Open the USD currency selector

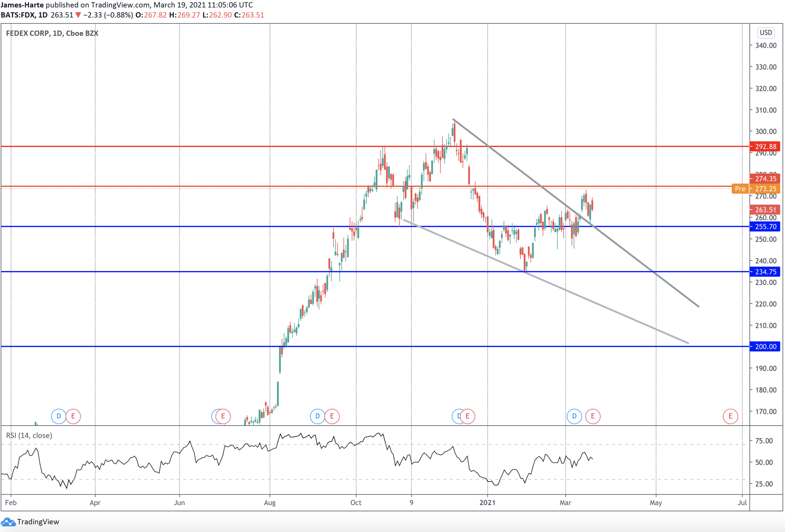[x=765, y=33]
